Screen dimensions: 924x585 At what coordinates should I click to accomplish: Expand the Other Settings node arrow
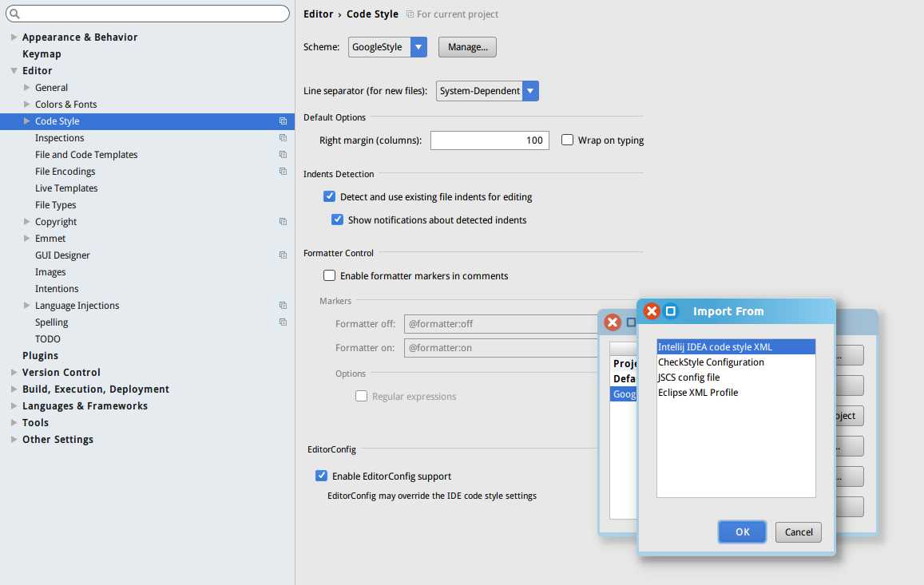(x=14, y=440)
